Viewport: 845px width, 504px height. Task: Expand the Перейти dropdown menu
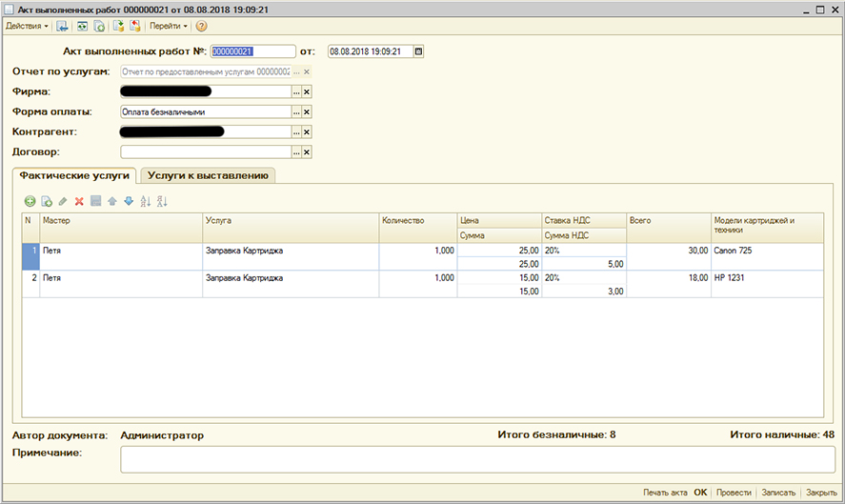pyautogui.click(x=168, y=26)
